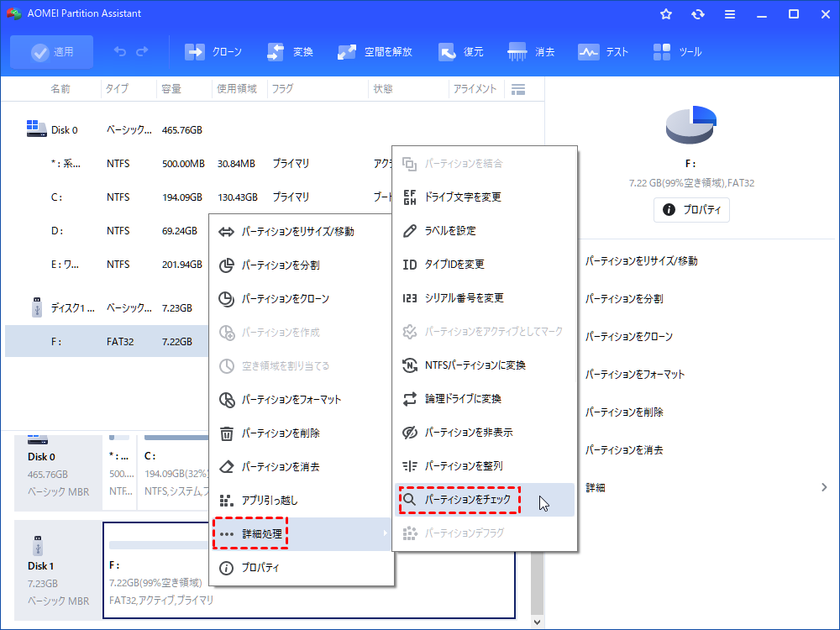Undo the last operation arrow

point(120,51)
